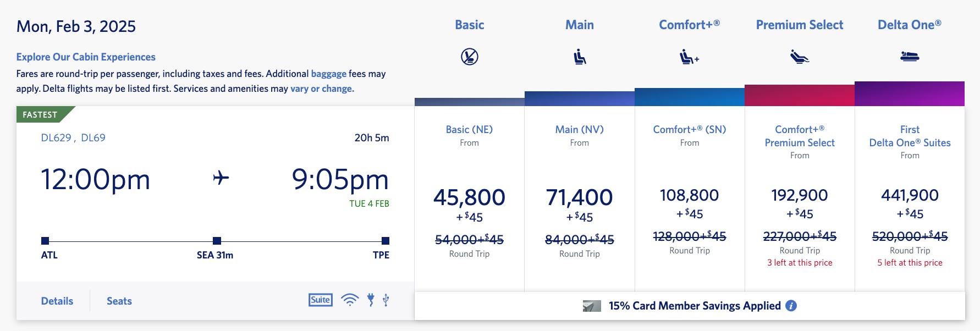The width and height of the screenshot is (980, 331).
Task: Click the struck-through 128,000+$45 price
Action: click(690, 236)
